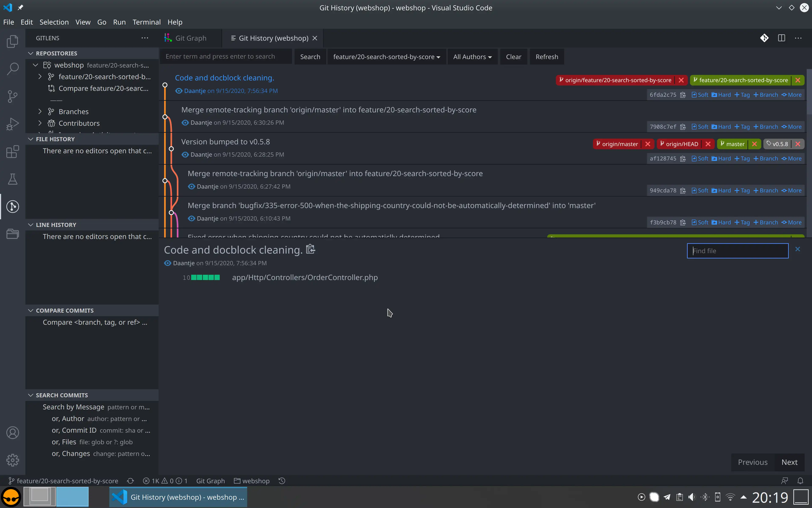
Task: Click the Clear button
Action: point(513,57)
